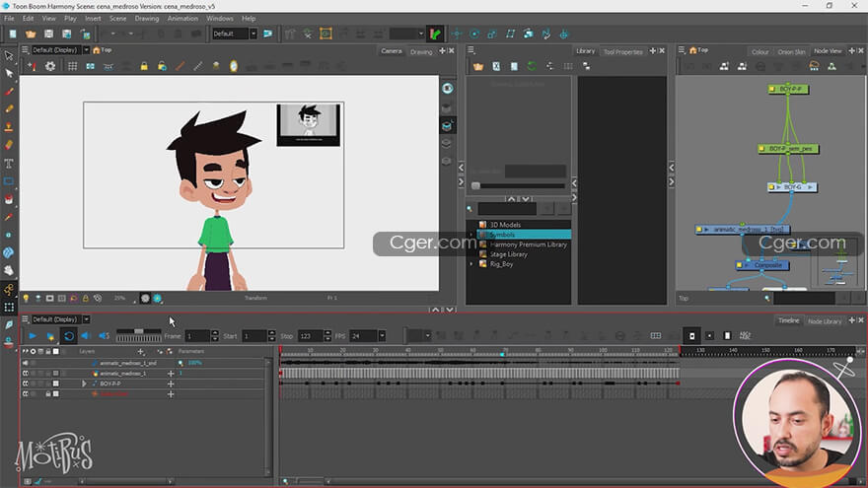Click the Library thumbnail size slider
Image resolution: width=868 pixels, height=488 pixels.
coord(519,186)
